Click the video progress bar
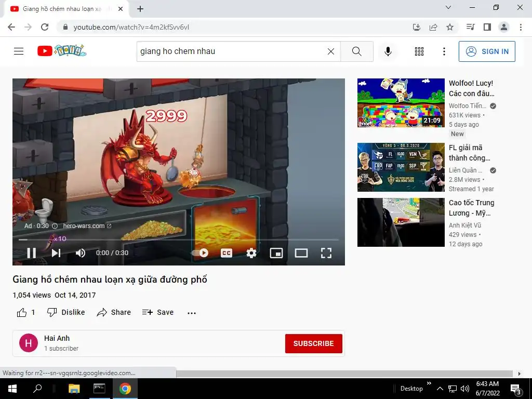 179,240
